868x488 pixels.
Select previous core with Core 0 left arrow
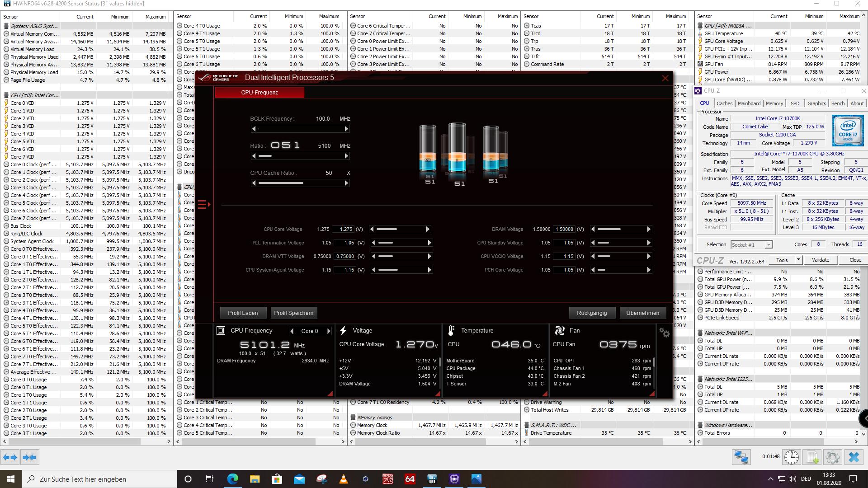click(292, 331)
